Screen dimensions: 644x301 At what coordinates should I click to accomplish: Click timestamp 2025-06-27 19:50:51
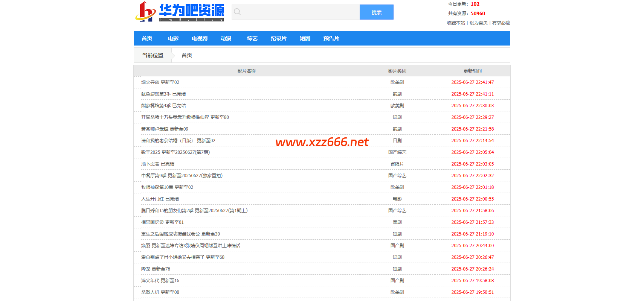pos(473,292)
